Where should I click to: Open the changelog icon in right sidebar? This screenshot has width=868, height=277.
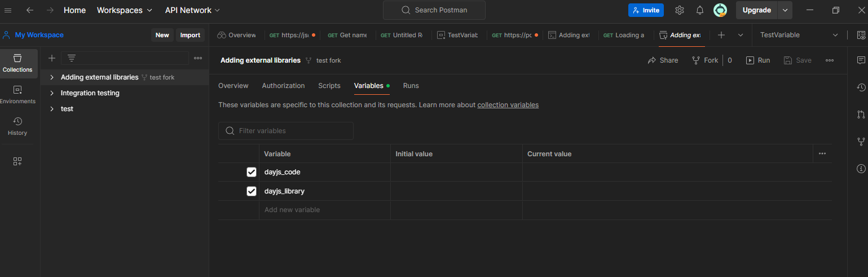tap(861, 87)
